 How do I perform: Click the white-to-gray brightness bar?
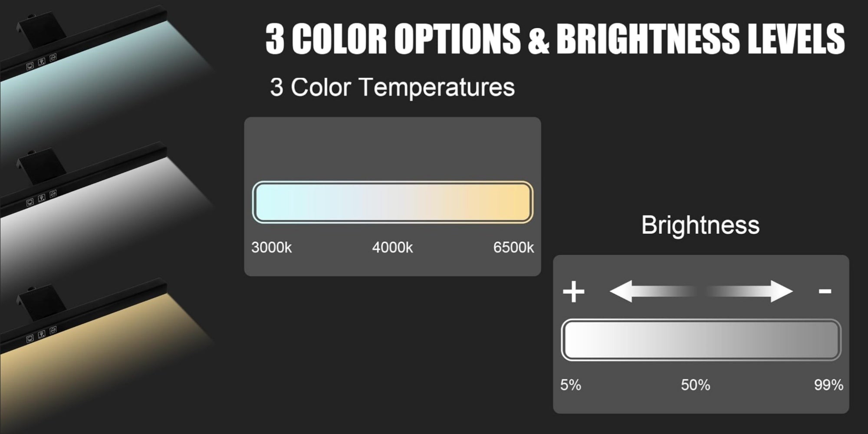point(701,340)
